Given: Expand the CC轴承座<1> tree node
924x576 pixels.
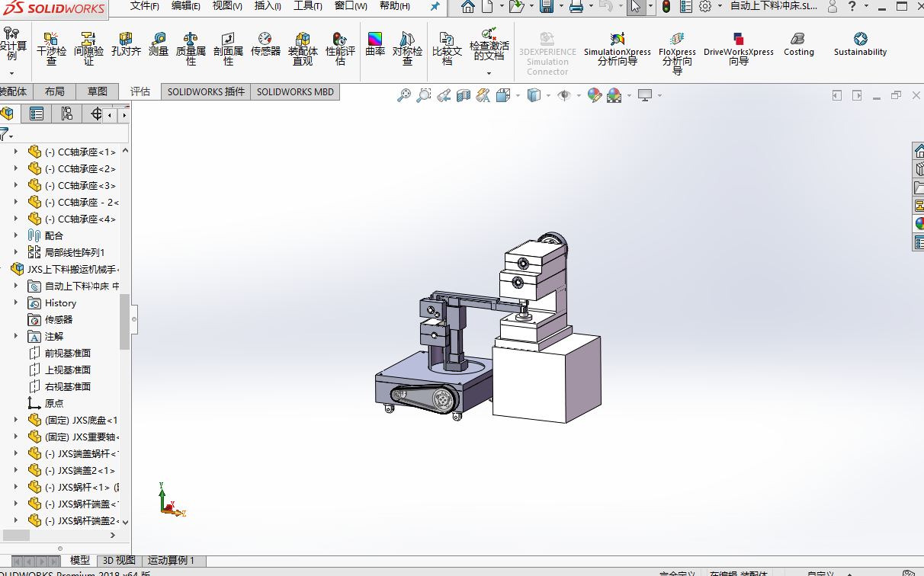Looking at the screenshot, I should 15,152.
